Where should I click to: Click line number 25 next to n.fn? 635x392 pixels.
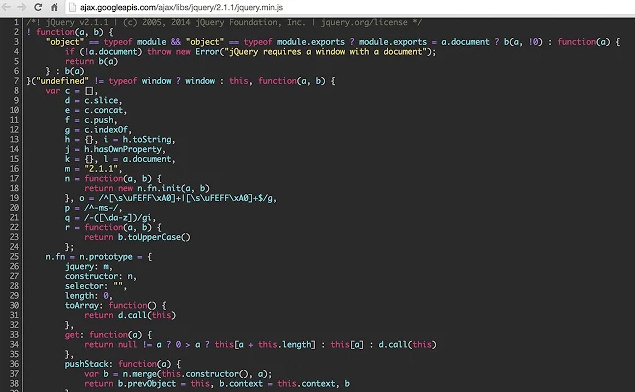click(14, 257)
